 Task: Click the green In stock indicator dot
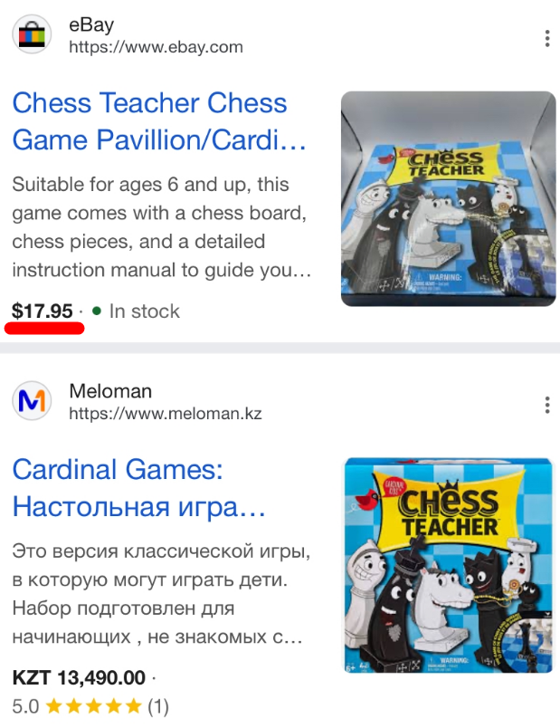coord(97,311)
